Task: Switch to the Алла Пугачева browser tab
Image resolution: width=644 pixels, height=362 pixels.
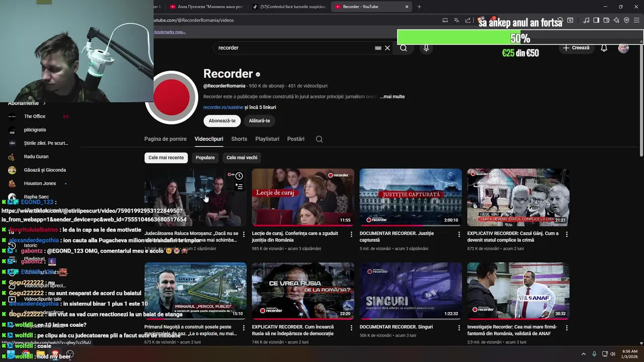Action: click(x=206, y=7)
